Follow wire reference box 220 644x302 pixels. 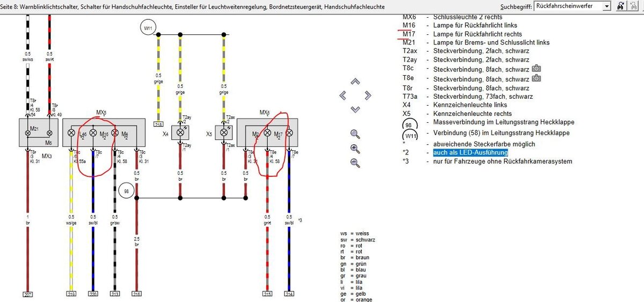pos(93,294)
